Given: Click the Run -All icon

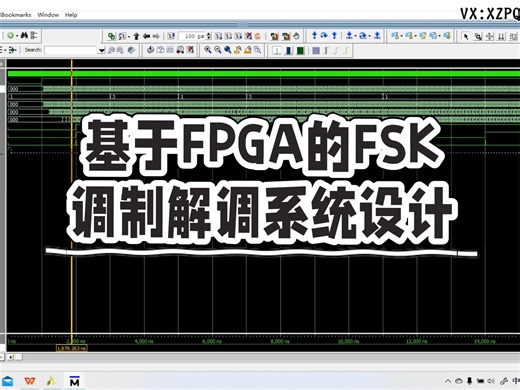Looking at the screenshot, I should (x=238, y=36).
